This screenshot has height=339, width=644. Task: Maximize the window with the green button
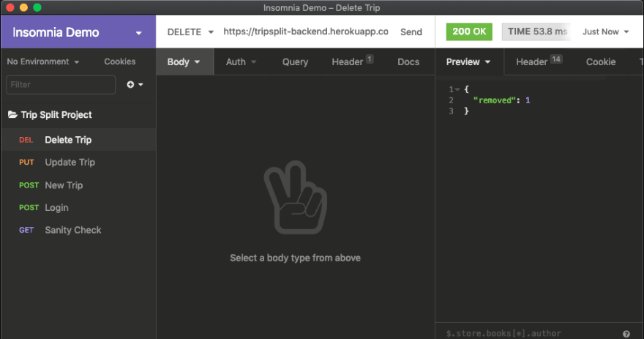37,7
